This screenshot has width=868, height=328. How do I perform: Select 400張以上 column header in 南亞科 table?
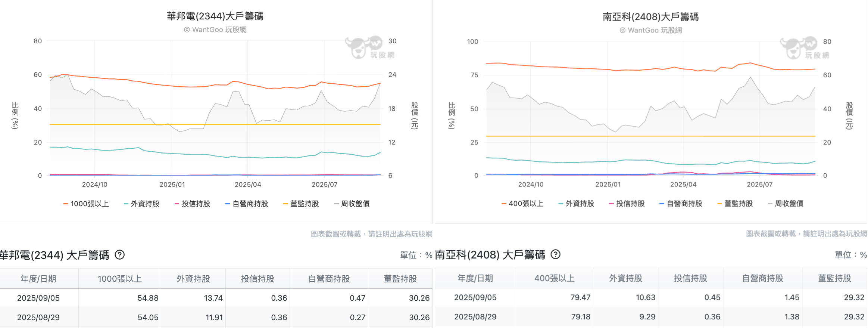tap(555, 278)
